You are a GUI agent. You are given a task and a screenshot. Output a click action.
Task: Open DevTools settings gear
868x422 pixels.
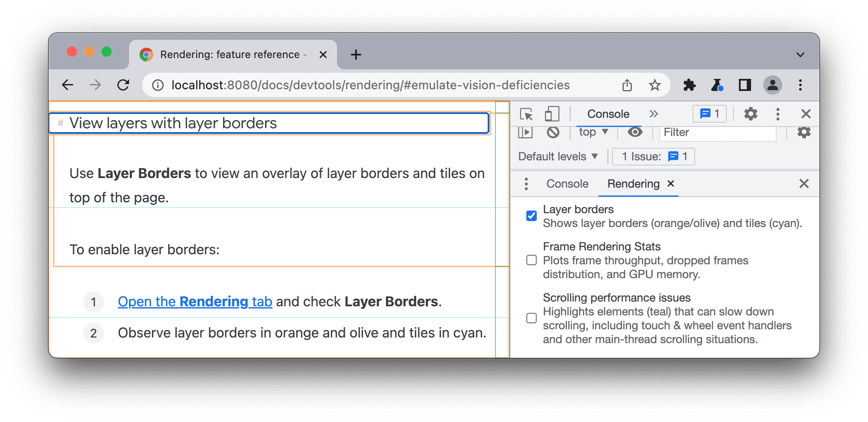750,114
